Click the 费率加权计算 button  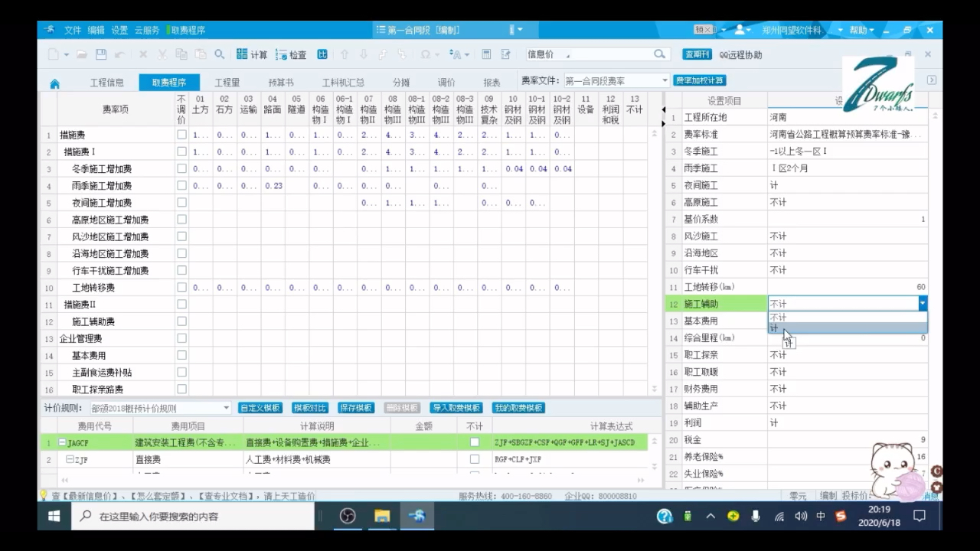699,80
